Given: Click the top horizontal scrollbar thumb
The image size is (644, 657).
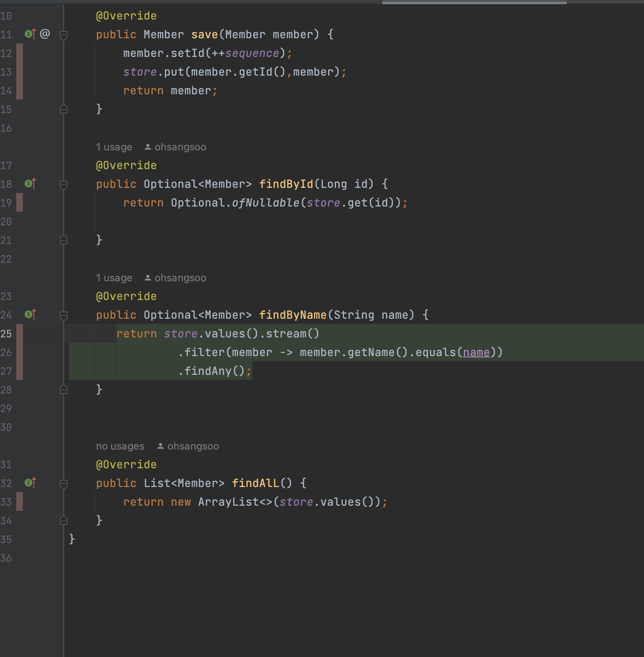Looking at the screenshot, I should [x=474, y=3].
